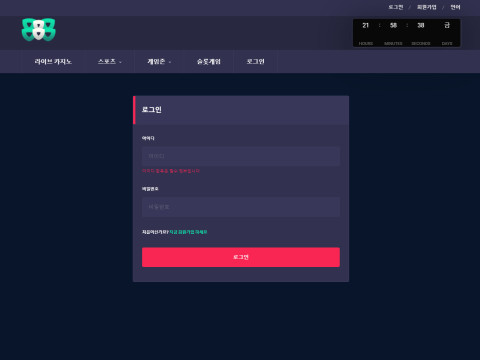Open 회원가입 link in top bar

point(427,7)
